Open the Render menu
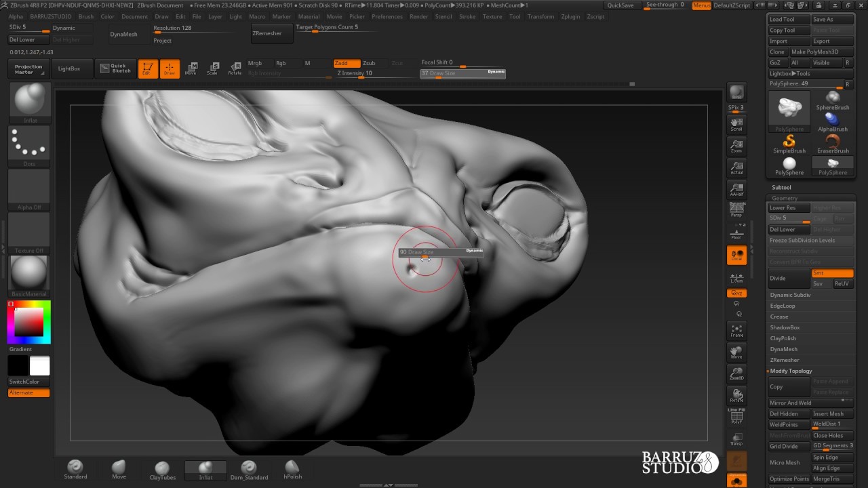 (x=419, y=16)
